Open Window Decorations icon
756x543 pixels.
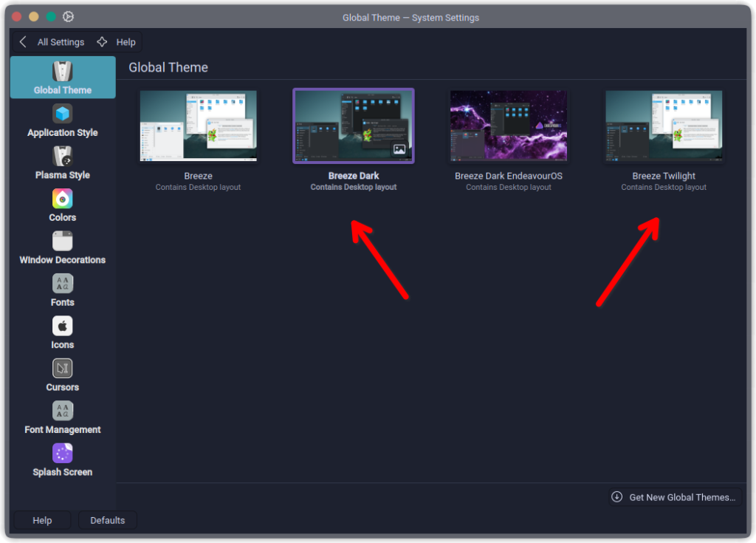point(62,241)
